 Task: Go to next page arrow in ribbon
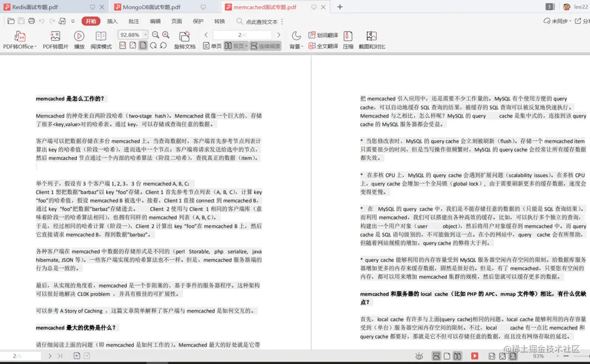tap(279, 35)
